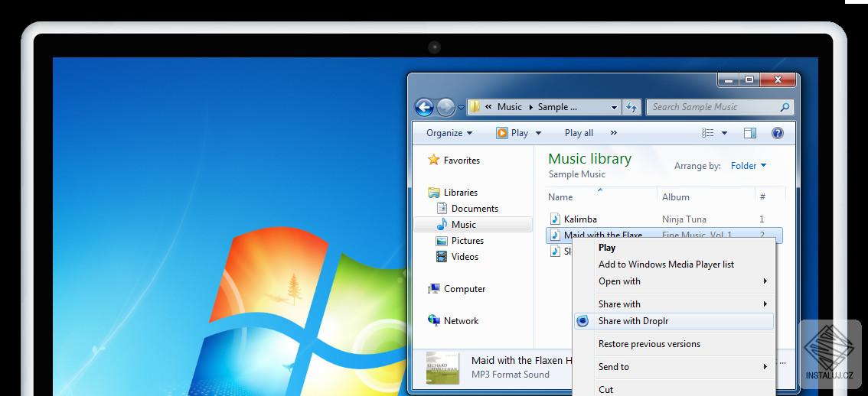Open the address bar history dropdown

[614, 107]
